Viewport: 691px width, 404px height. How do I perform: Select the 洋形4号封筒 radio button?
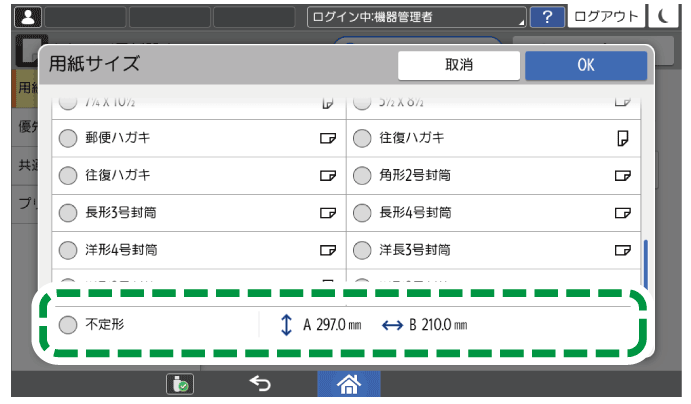[x=68, y=251]
